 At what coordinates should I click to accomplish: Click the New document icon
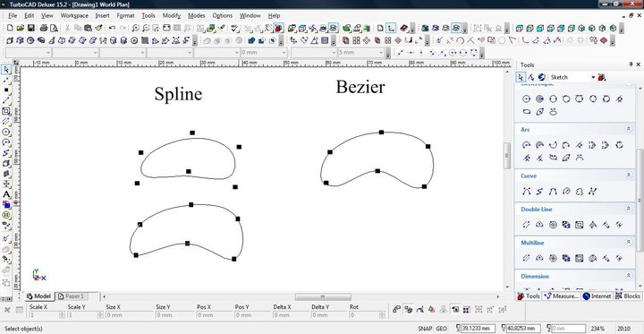click(x=10, y=28)
